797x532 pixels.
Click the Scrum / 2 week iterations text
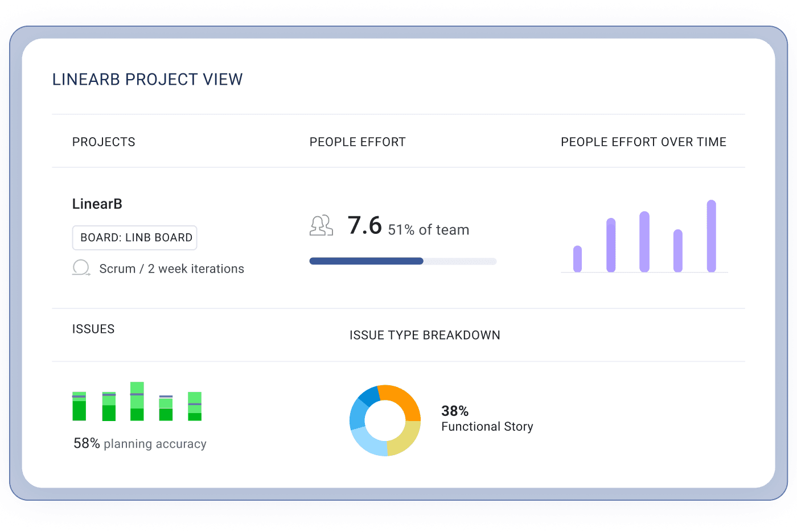(172, 269)
